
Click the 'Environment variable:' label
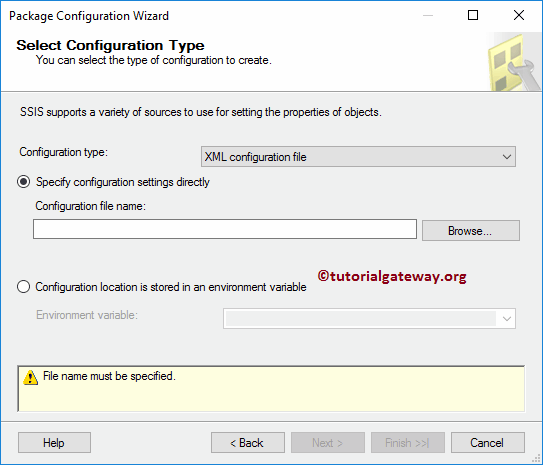click(x=87, y=315)
